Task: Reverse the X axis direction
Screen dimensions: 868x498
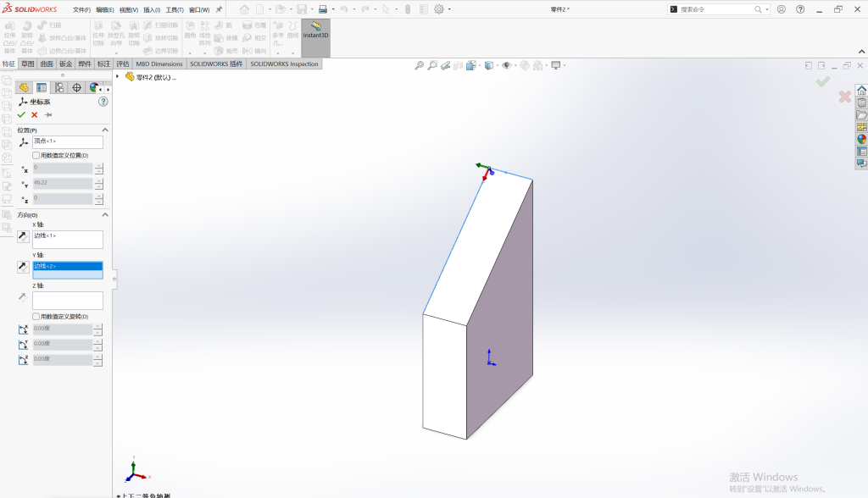Action: click(23, 236)
